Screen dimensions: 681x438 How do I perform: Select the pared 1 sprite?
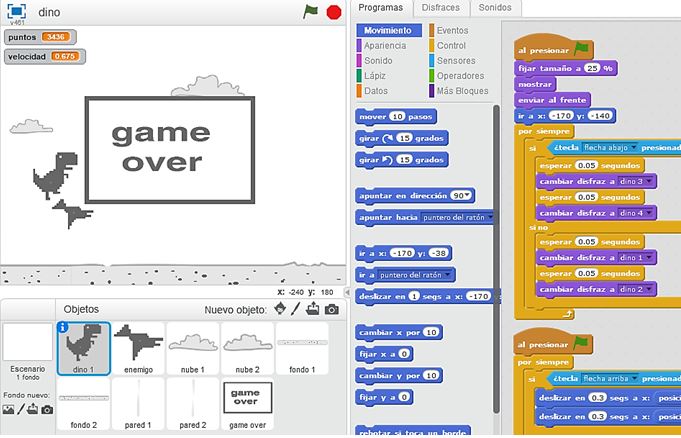click(139, 404)
